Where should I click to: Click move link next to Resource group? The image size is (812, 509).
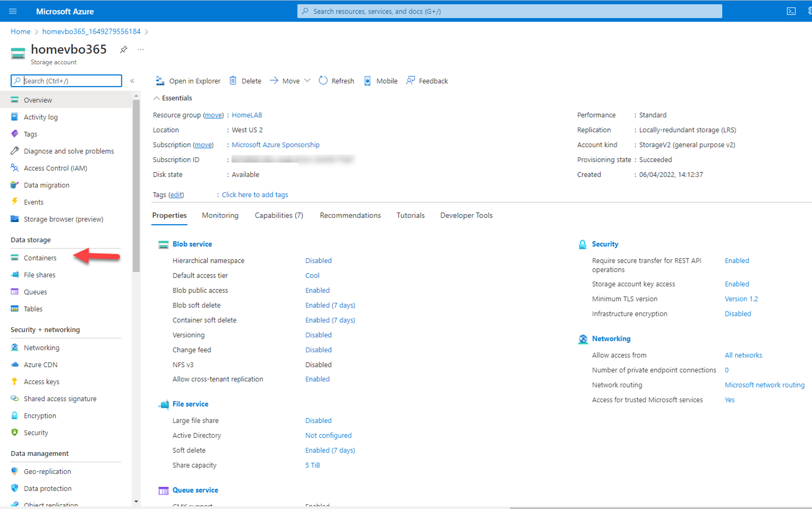[x=213, y=115]
